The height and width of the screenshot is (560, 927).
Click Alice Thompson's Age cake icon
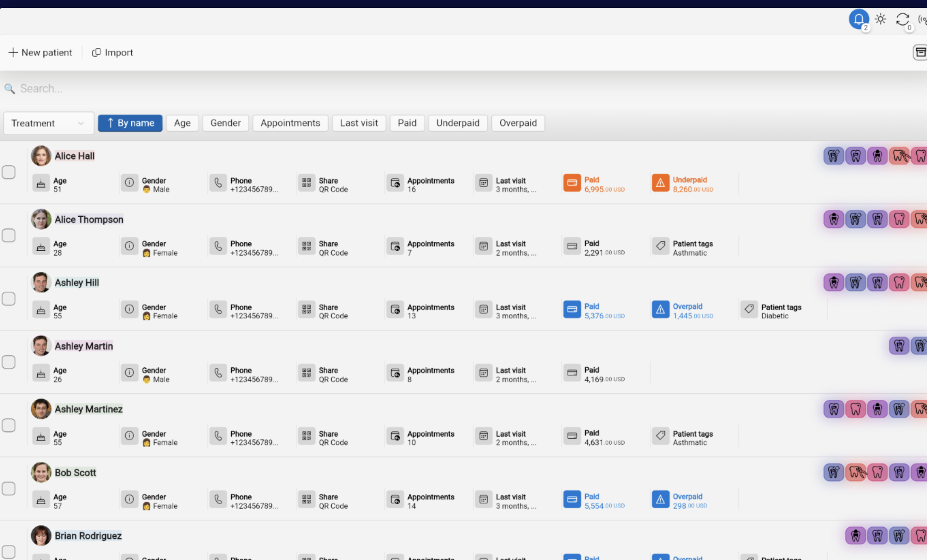(x=41, y=246)
